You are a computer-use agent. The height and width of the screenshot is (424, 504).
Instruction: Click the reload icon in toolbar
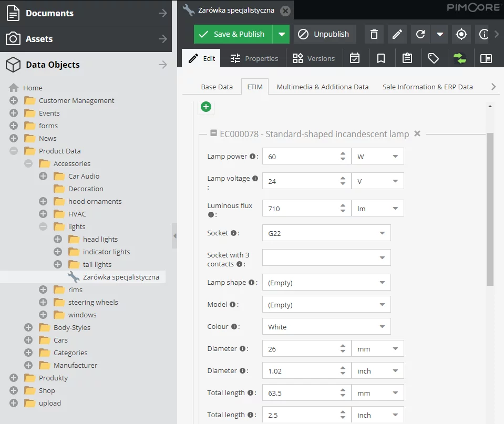tap(420, 34)
